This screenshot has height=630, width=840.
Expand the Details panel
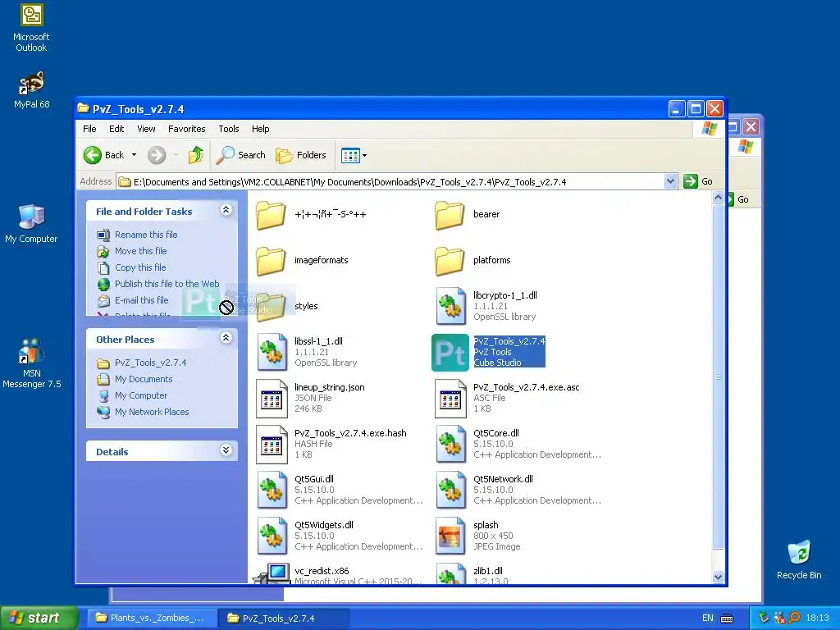click(226, 450)
